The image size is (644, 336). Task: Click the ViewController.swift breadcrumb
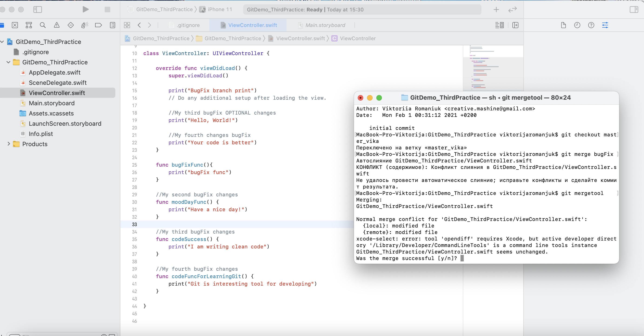click(x=297, y=39)
